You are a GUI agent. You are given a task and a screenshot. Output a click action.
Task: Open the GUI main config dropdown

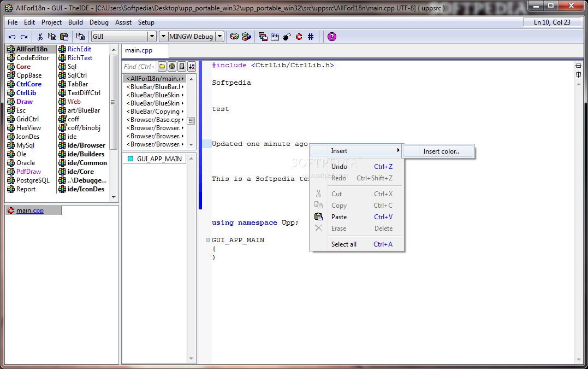click(x=152, y=37)
